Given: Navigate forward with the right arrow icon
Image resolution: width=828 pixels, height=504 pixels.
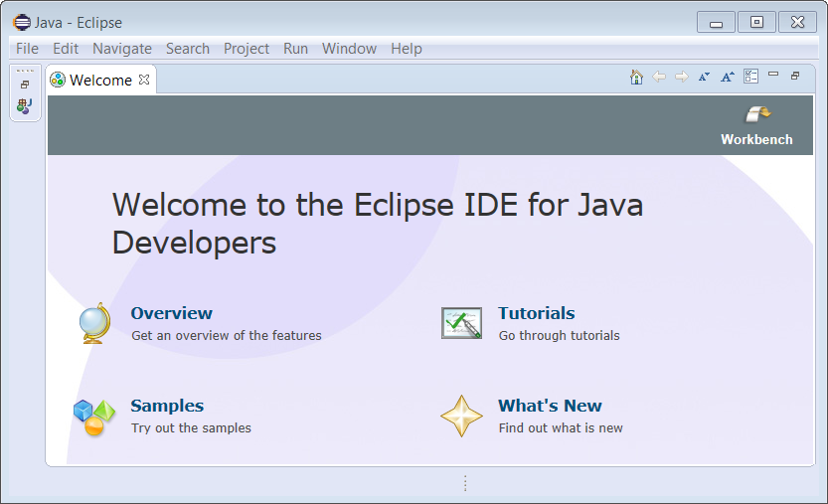Looking at the screenshot, I should [x=682, y=78].
